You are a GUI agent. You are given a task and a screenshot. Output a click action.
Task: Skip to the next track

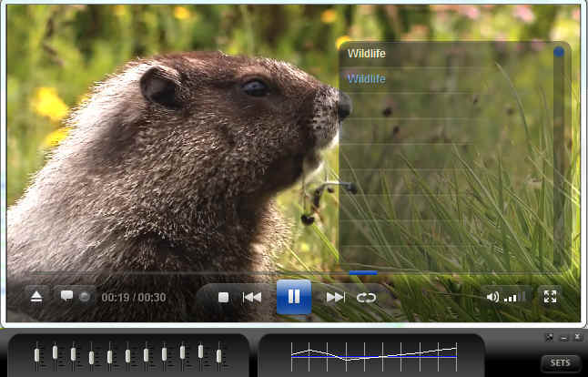(336, 297)
